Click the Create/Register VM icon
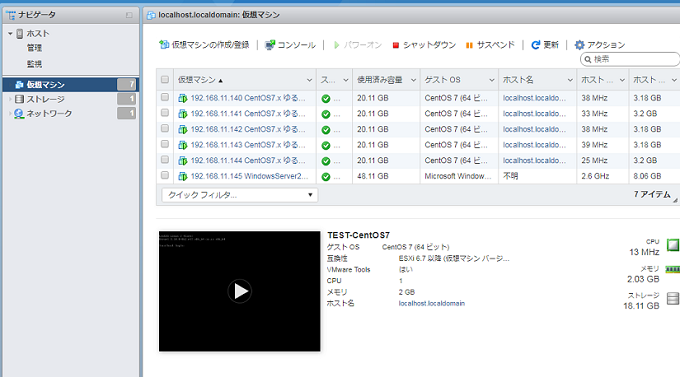Screen dimensions: 680x377 (x=164, y=44)
